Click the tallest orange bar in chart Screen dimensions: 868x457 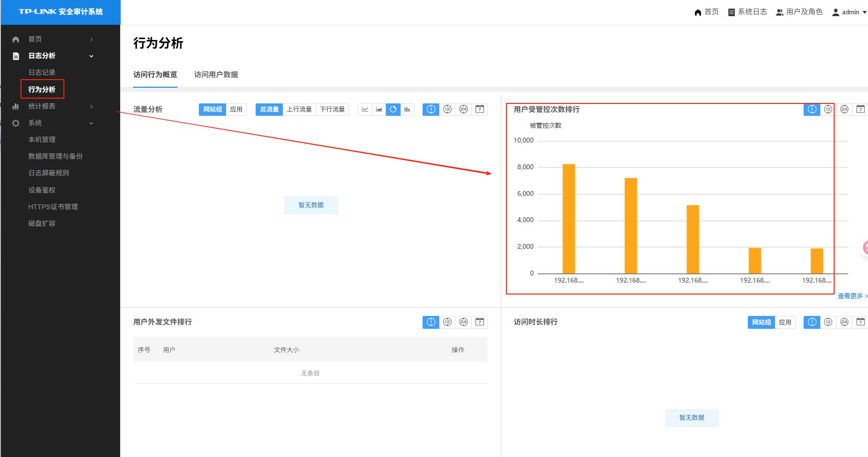click(x=568, y=219)
